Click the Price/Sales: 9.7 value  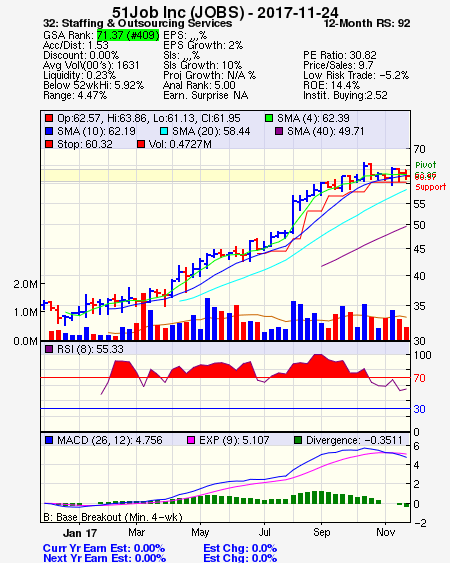point(338,65)
